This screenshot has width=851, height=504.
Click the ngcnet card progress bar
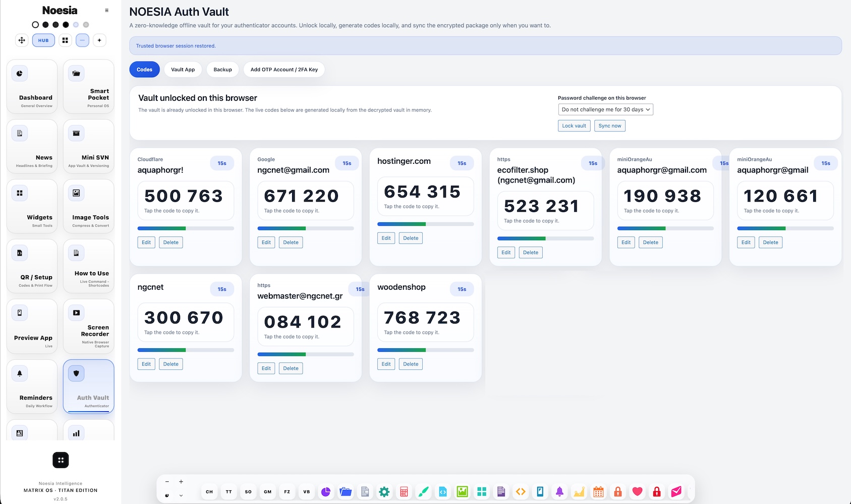(x=186, y=350)
